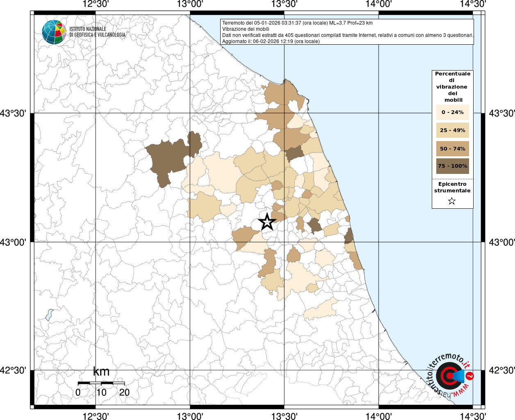Click the top 13°30' longitude label
The height and width of the screenshot is (420, 515).
click(284, 4)
